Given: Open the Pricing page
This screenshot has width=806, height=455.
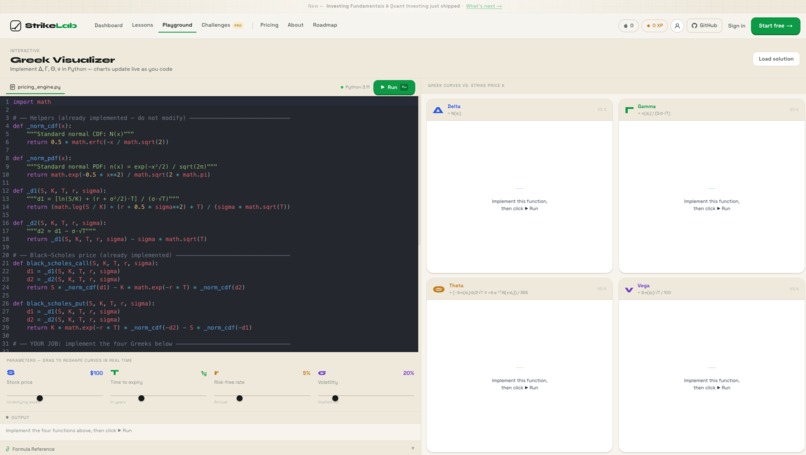Looking at the screenshot, I should coord(269,25).
